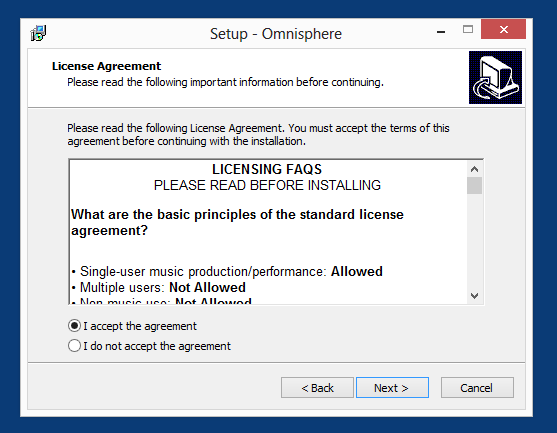The width and height of the screenshot is (557, 433).
Task: Click the license scrollbar down arrow
Action: point(474,296)
